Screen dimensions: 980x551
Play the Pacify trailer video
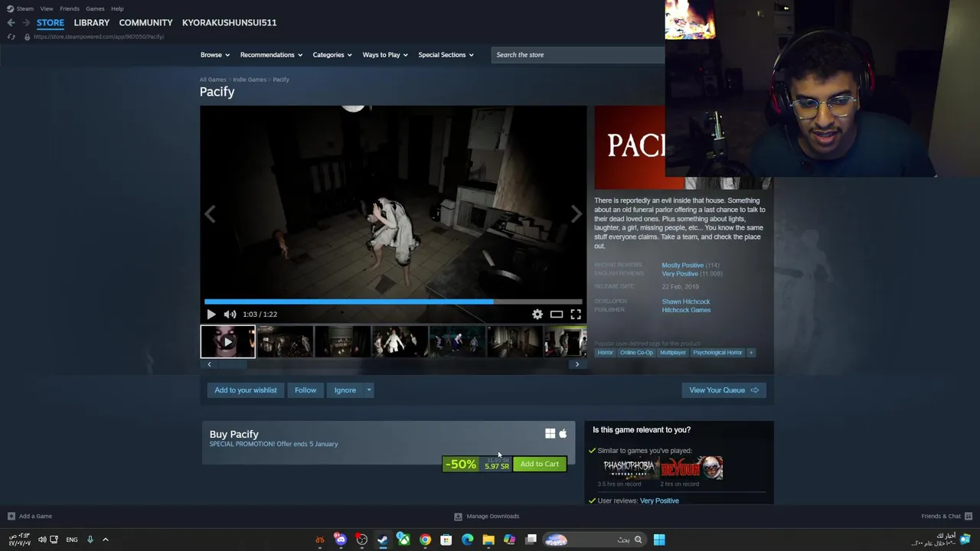211,314
